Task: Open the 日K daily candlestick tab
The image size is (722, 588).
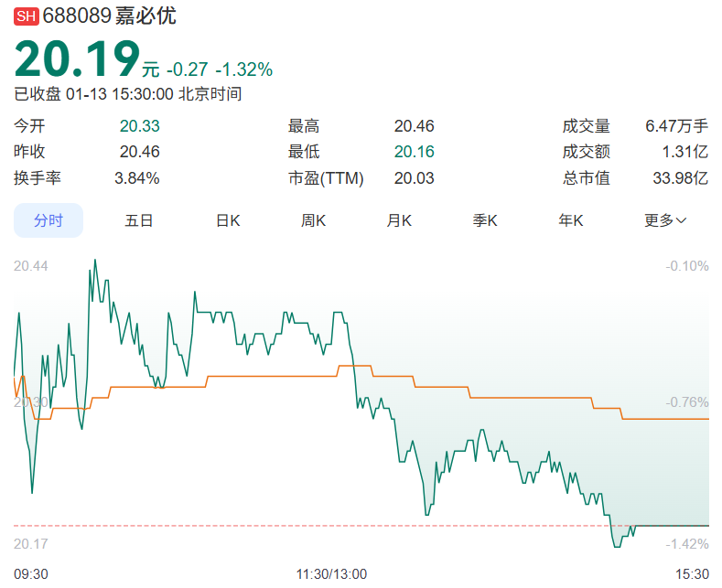Action: (x=228, y=220)
